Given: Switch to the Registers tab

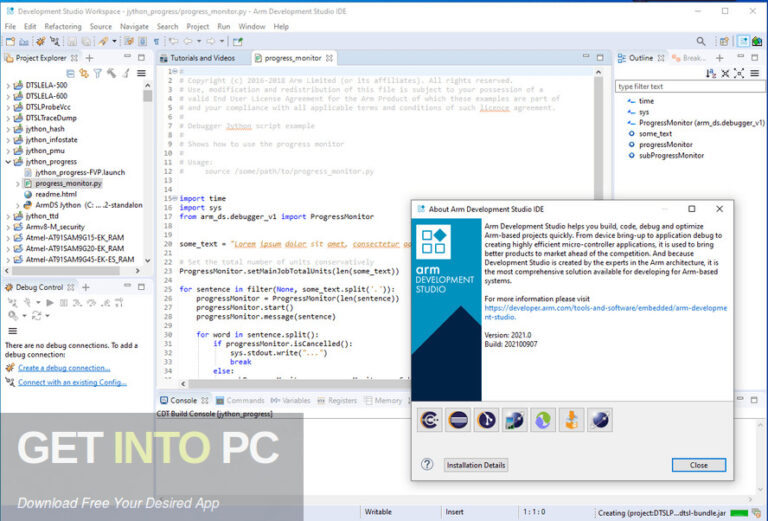Looking at the screenshot, I should click(x=337, y=401).
